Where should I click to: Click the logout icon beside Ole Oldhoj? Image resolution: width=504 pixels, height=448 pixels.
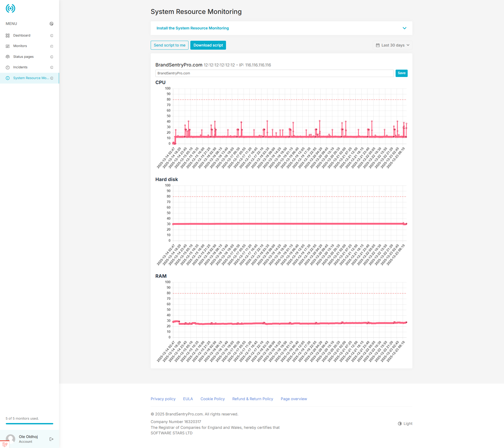pos(51,439)
